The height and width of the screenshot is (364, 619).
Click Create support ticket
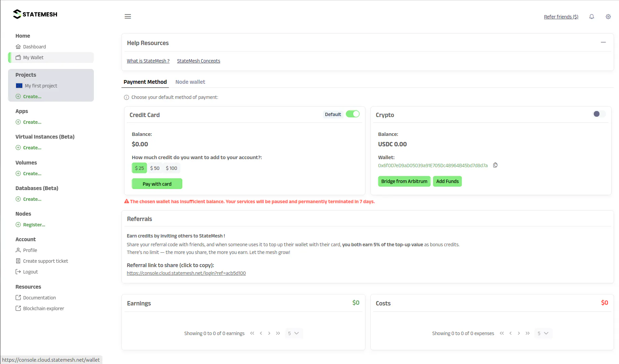[x=51, y=261]
